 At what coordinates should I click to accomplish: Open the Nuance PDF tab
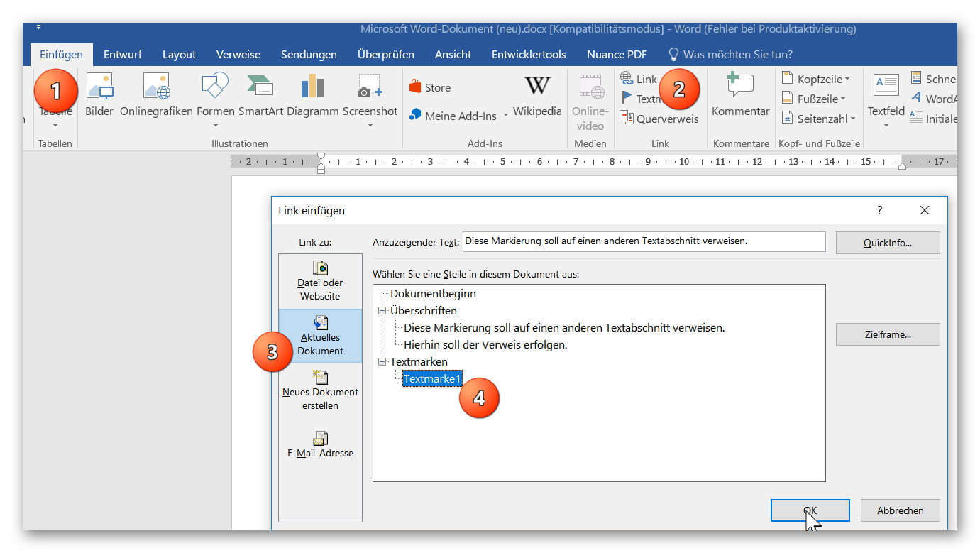(617, 54)
